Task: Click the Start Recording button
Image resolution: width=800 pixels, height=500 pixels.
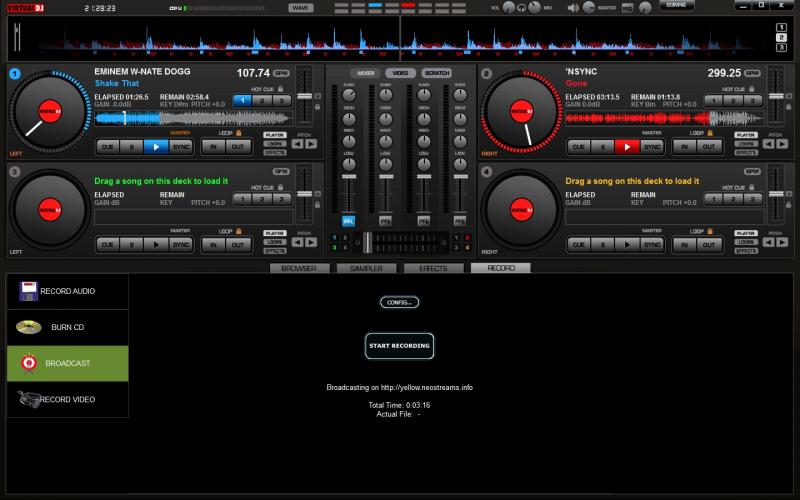Action: coord(399,346)
